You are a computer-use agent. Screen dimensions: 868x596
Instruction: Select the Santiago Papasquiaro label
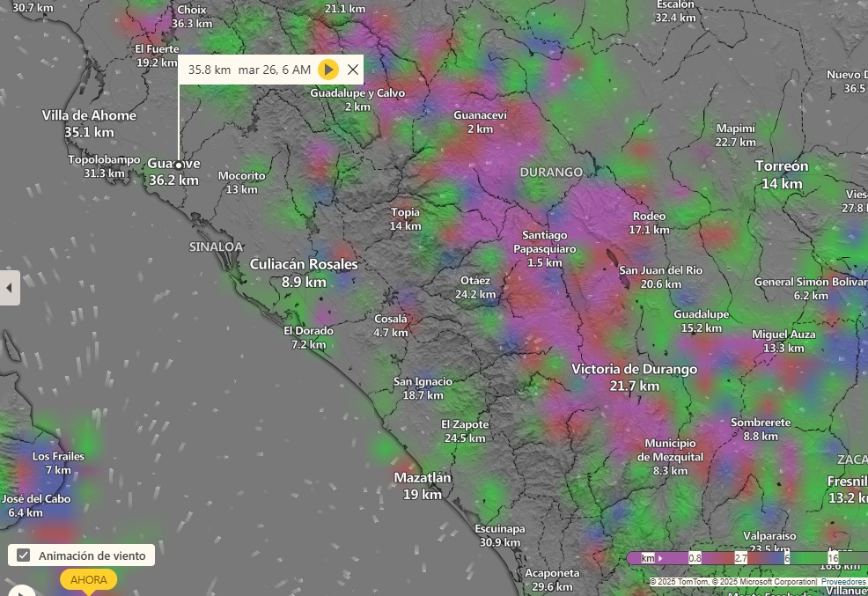(545, 248)
